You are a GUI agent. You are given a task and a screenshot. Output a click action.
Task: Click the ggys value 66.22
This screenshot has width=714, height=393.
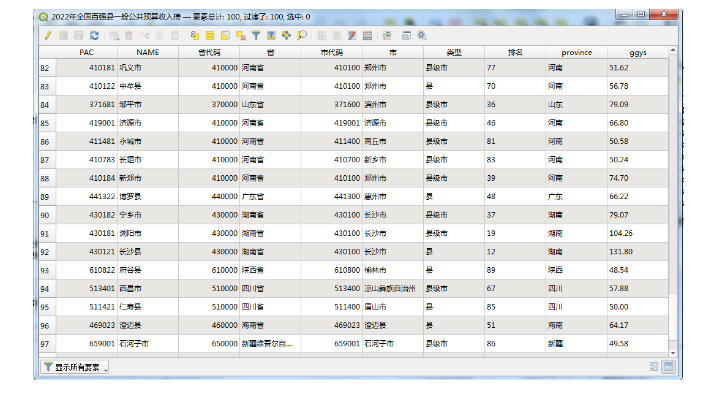(638, 196)
